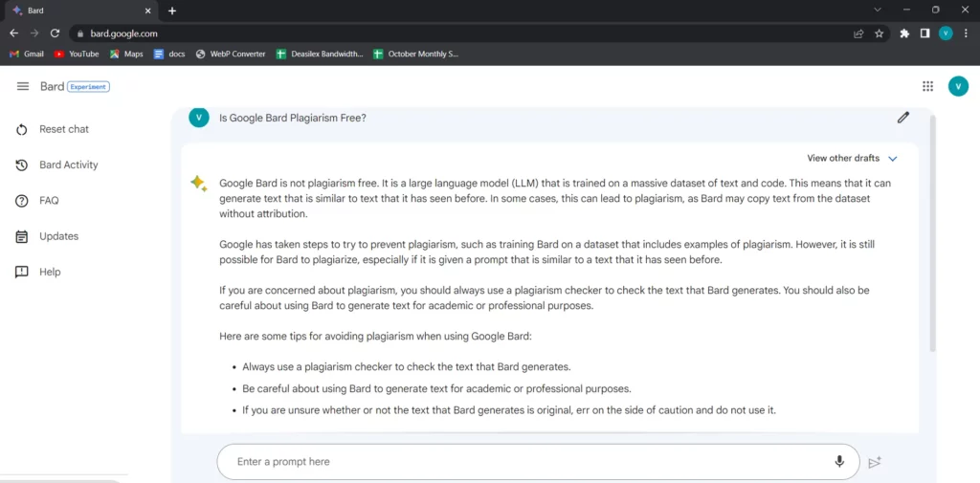
Task: Expand View other drafts dropdown
Action: click(852, 158)
